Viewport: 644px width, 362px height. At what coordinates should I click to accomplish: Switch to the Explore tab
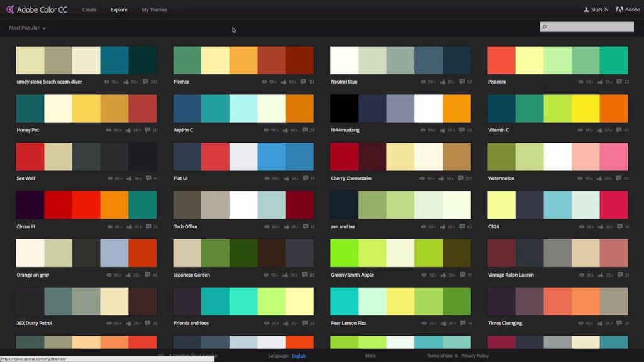(119, 9)
